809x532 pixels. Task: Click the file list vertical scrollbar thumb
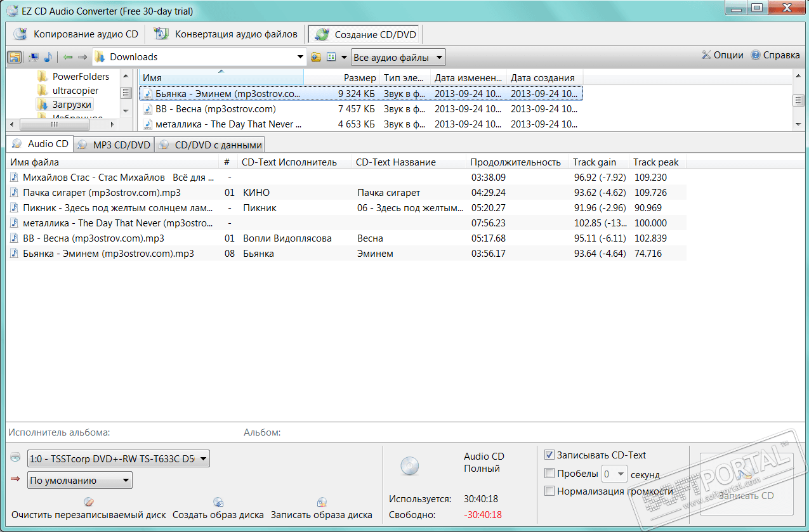[798, 101]
